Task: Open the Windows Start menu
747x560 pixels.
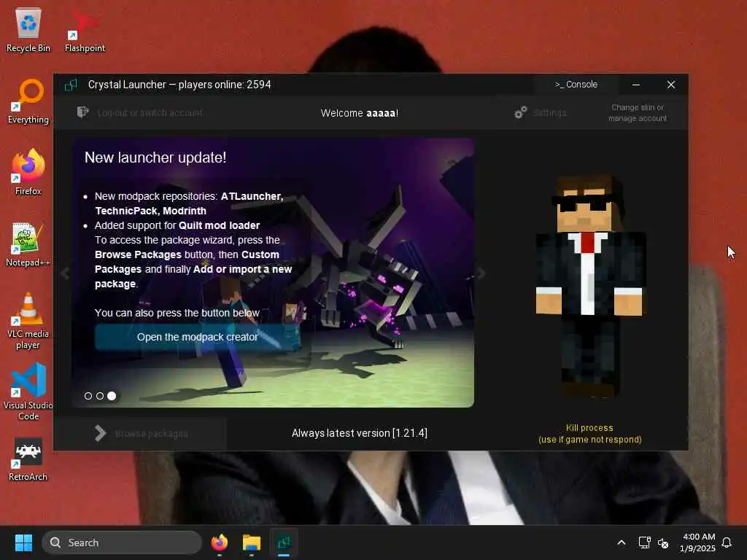Action: (x=23, y=542)
